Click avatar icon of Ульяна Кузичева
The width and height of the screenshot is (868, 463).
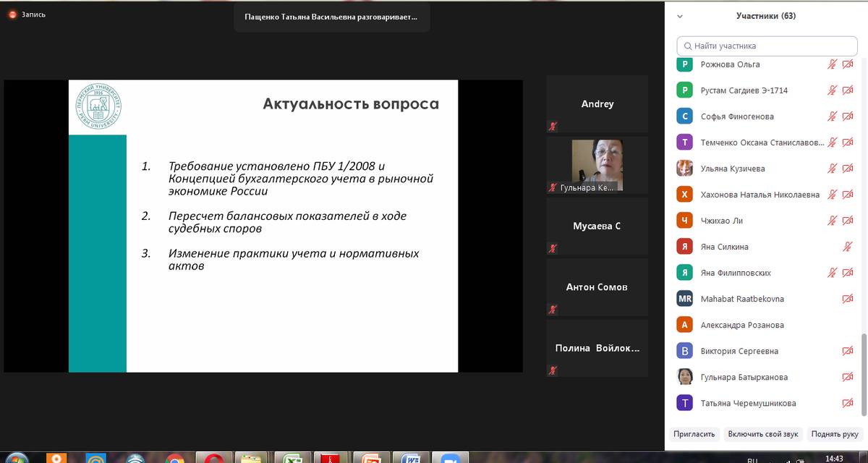click(684, 169)
